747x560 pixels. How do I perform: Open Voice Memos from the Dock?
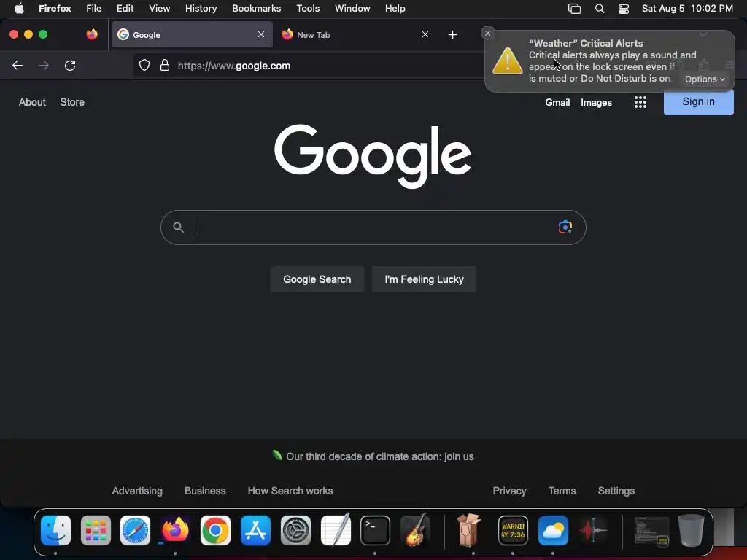[x=593, y=530]
